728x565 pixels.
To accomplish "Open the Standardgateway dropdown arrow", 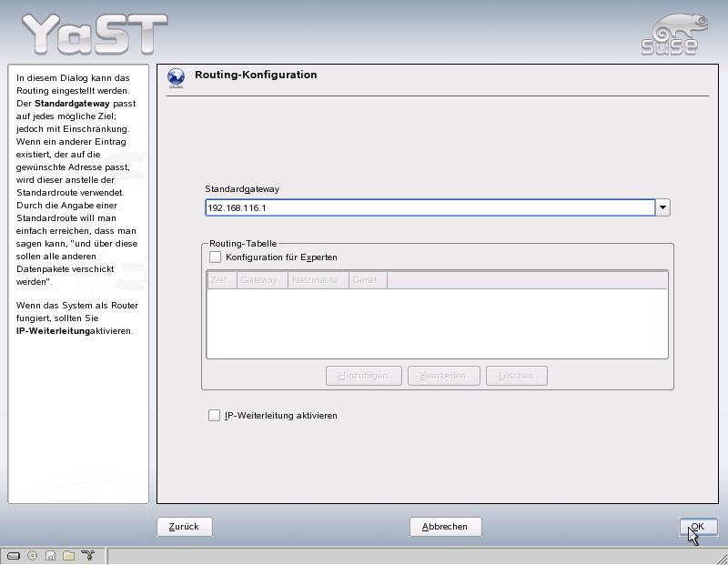I will coord(662,207).
